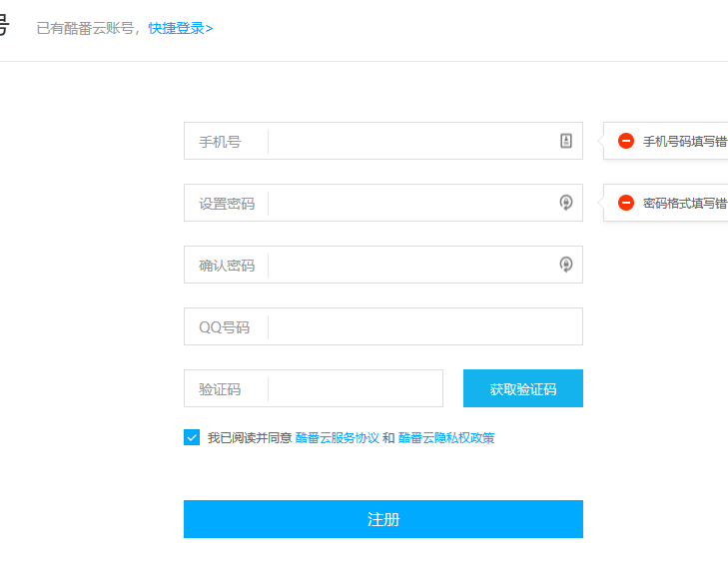
Task: Uncheck the 我已阅读并同意 agreement checkbox
Action: 192,437
